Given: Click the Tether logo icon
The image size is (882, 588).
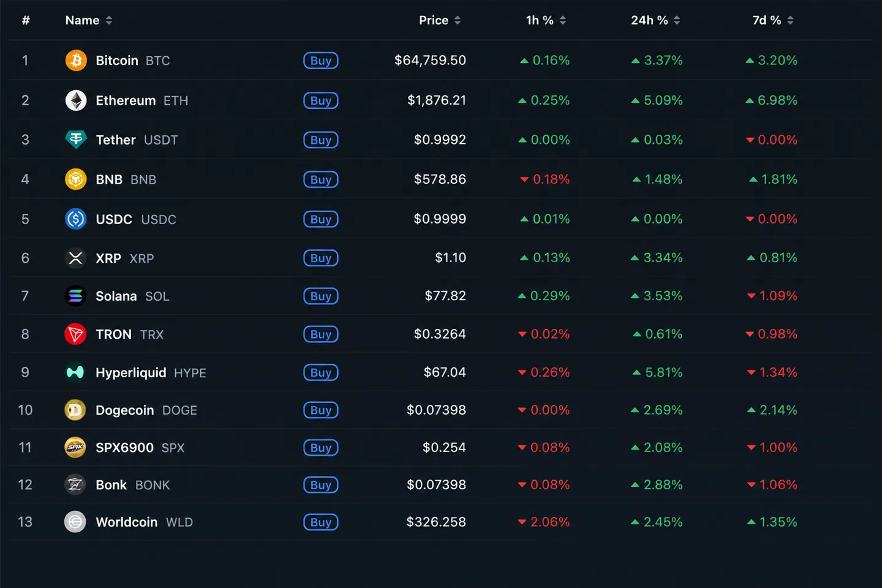Looking at the screenshot, I should click(76, 140).
